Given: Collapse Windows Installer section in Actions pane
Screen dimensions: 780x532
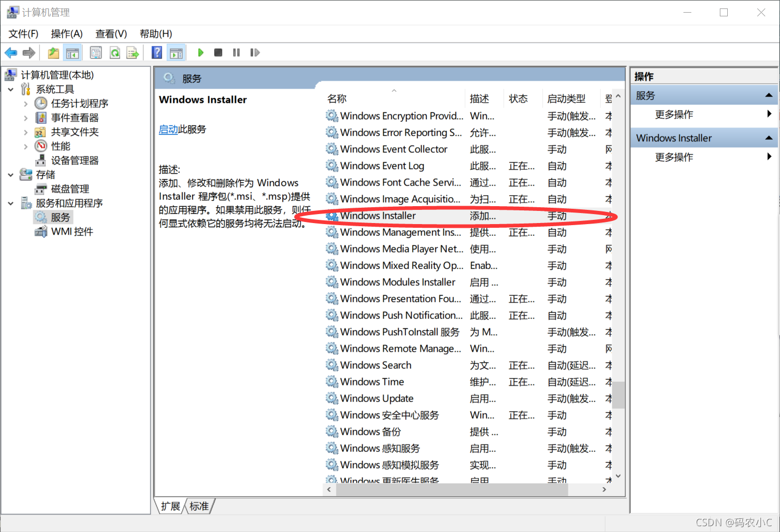Looking at the screenshot, I should click(x=768, y=138).
